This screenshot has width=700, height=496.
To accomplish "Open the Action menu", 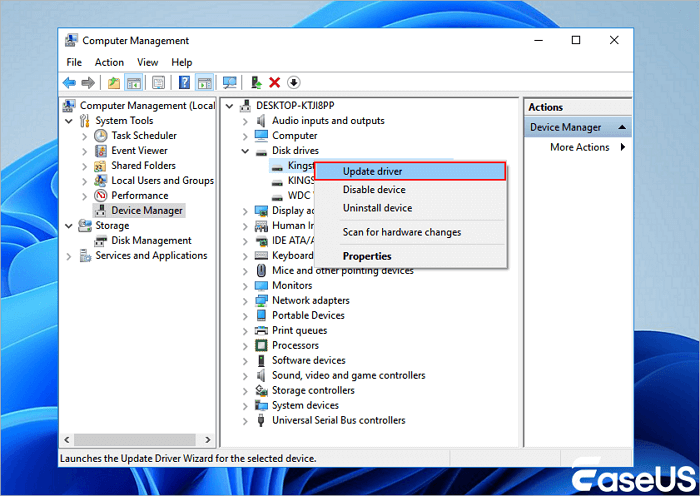I will (109, 62).
